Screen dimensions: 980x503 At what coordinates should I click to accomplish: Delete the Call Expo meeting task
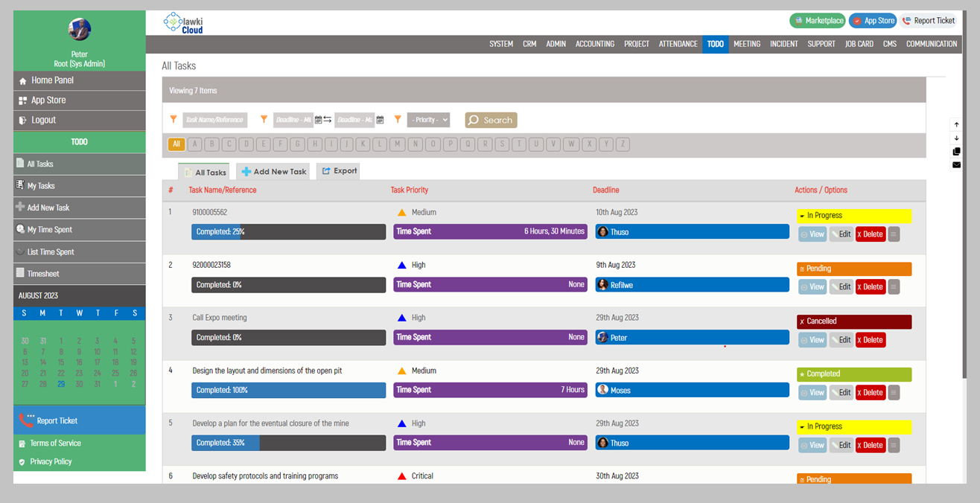pyautogui.click(x=871, y=340)
